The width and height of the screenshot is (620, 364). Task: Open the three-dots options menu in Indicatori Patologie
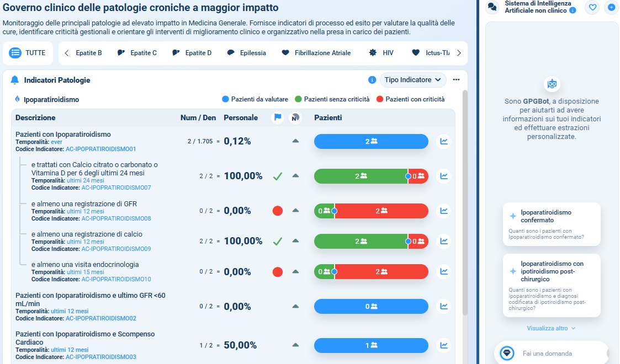456,80
